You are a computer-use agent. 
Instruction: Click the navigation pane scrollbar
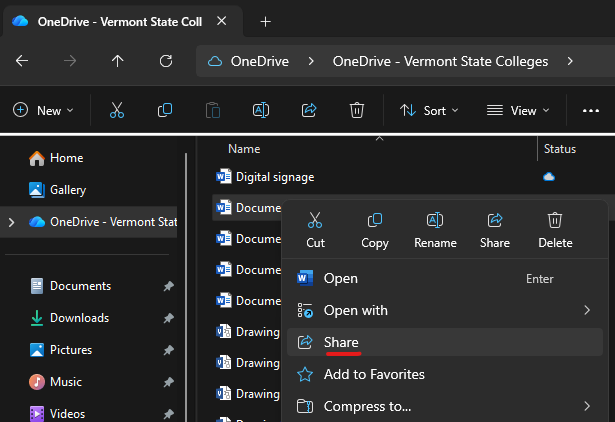point(186,287)
